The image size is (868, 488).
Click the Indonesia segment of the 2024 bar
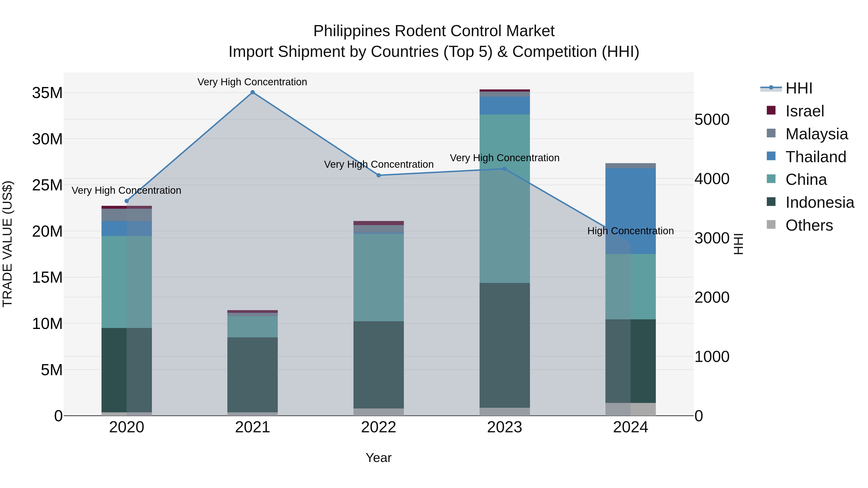pos(631,361)
